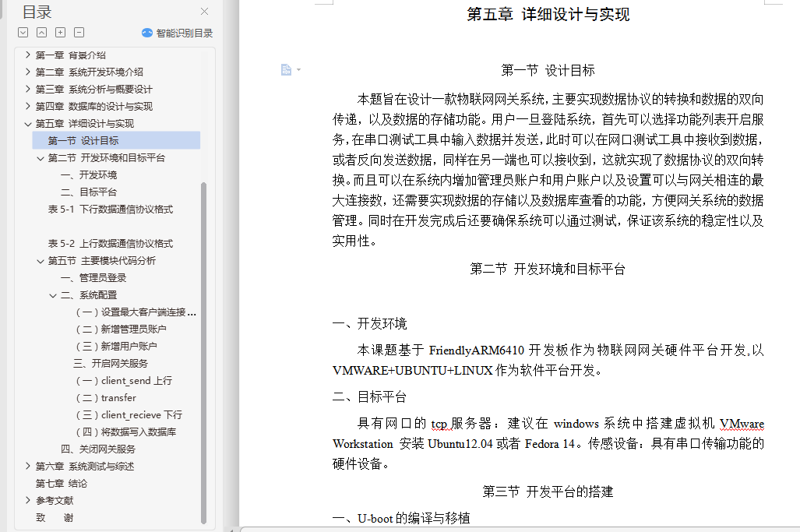Open the paragraph layout icon beside 第一节

286,69
